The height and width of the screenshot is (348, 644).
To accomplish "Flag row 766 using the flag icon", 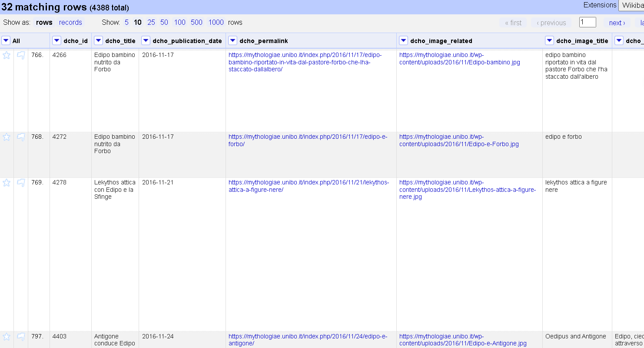I will (20, 55).
